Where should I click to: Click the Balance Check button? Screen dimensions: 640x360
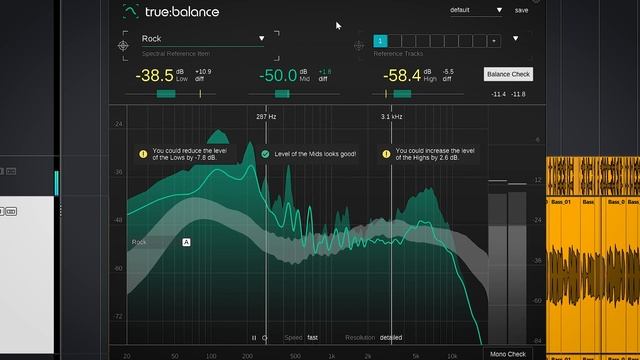click(x=508, y=74)
